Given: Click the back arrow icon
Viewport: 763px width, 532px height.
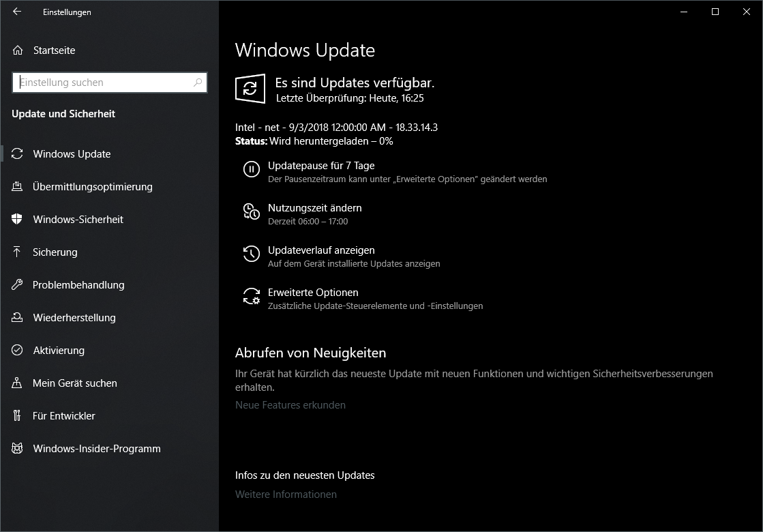Looking at the screenshot, I should (x=17, y=12).
